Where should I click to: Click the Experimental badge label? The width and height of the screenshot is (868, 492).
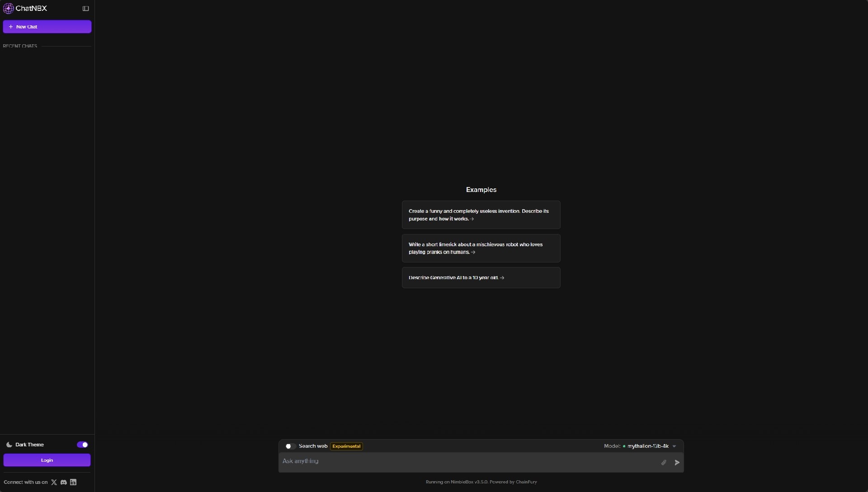tap(346, 446)
